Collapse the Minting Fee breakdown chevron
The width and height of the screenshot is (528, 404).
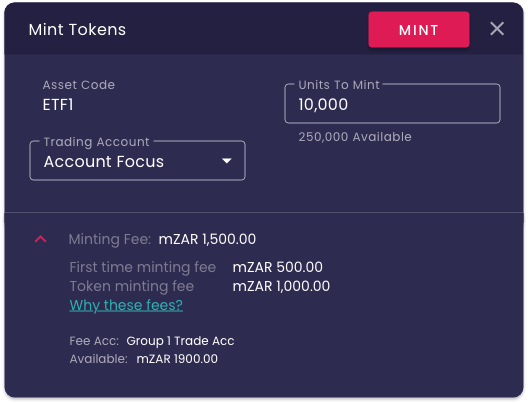(x=40, y=239)
